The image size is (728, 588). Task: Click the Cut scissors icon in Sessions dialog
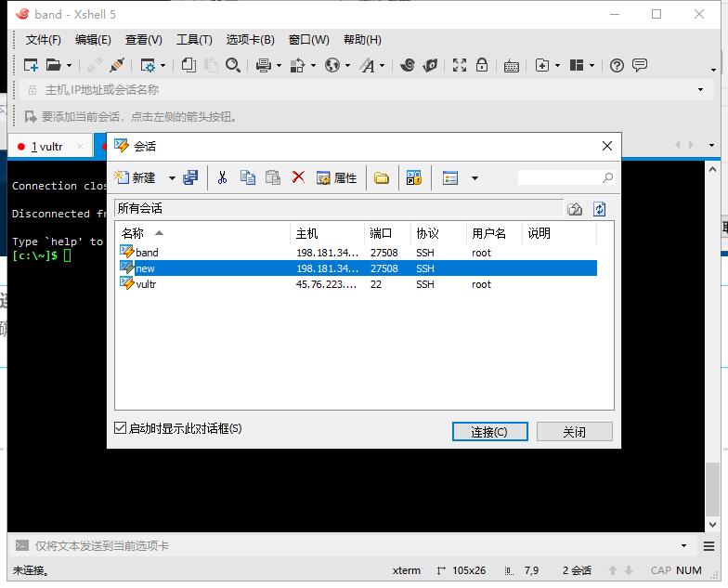[223, 177]
